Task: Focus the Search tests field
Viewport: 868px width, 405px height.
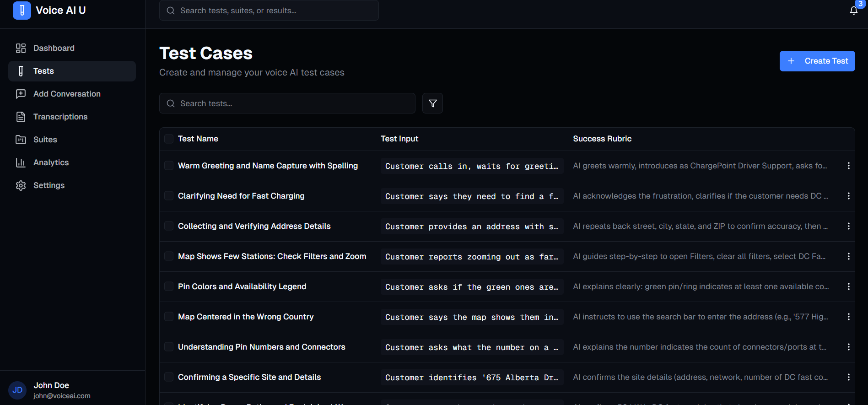Action: pos(287,103)
